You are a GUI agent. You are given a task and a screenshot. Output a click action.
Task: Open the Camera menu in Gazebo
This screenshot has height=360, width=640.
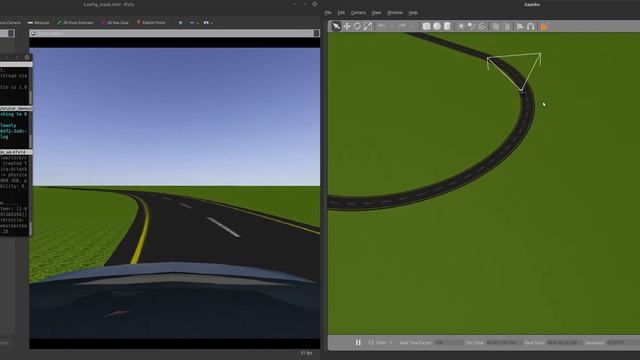point(358,13)
